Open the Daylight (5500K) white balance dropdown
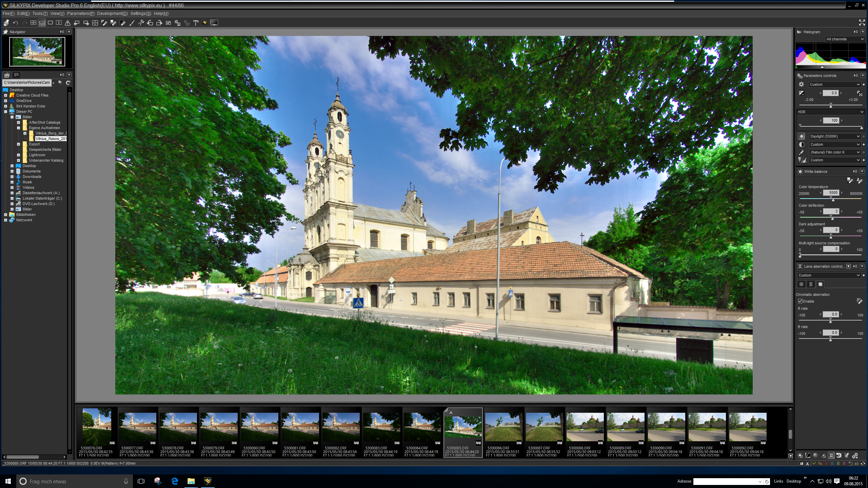The width and height of the screenshot is (868, 488). 835,136
